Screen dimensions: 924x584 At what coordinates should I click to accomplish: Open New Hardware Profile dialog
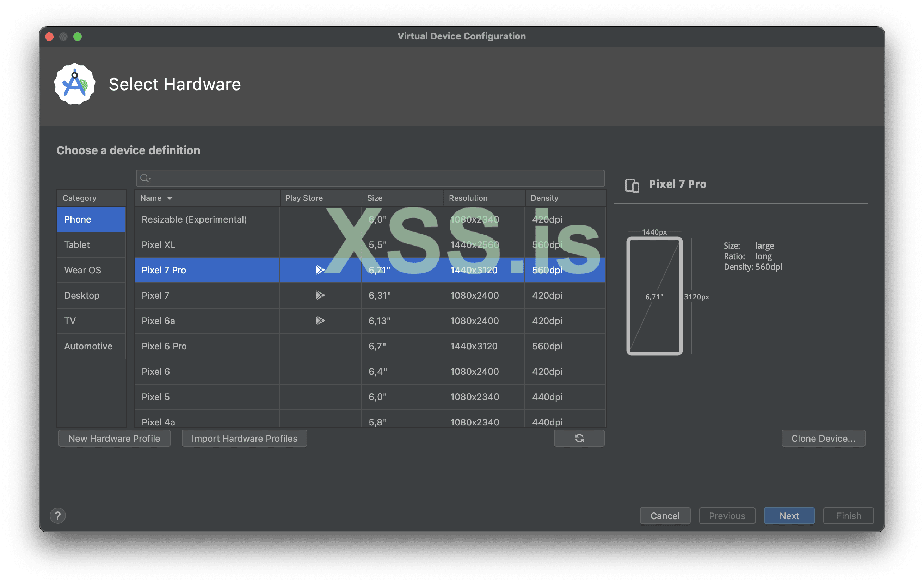coord(114,438)
